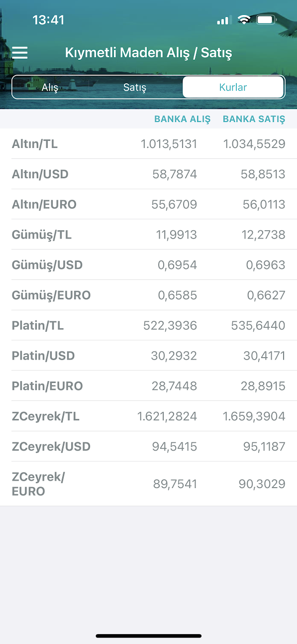Open the Platin/EURO row
Viewport: 297px width, 644px height.
point(148,386)
